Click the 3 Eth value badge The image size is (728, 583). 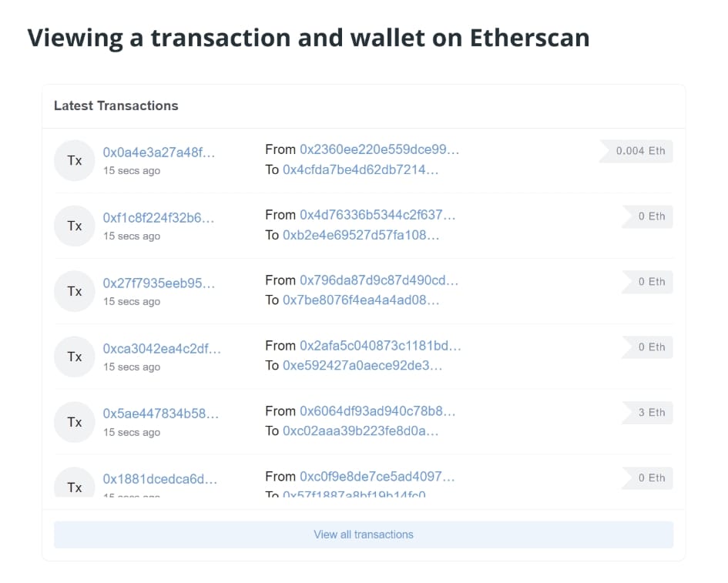649,413
